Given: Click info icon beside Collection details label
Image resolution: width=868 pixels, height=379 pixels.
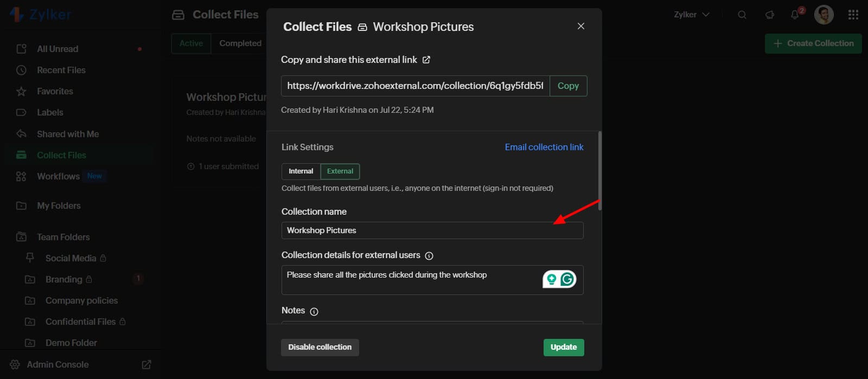Looking at the screenshot, I should tap(429, 256).
